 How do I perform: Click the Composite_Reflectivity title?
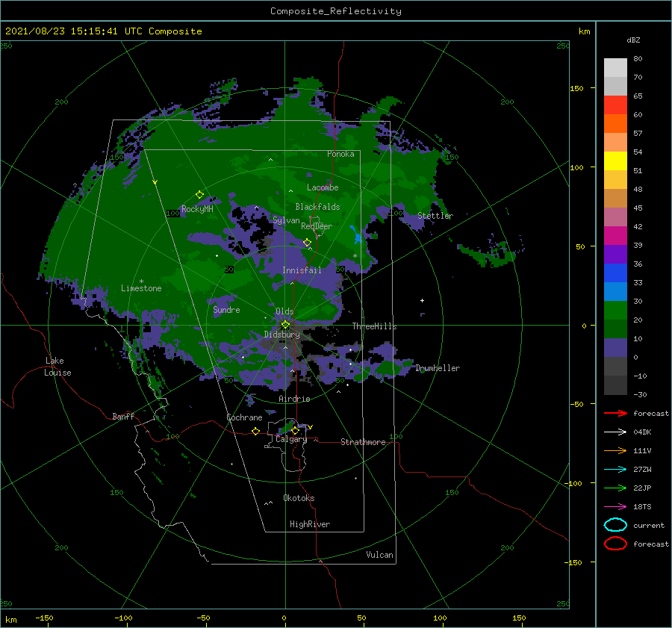pos(335,11)
